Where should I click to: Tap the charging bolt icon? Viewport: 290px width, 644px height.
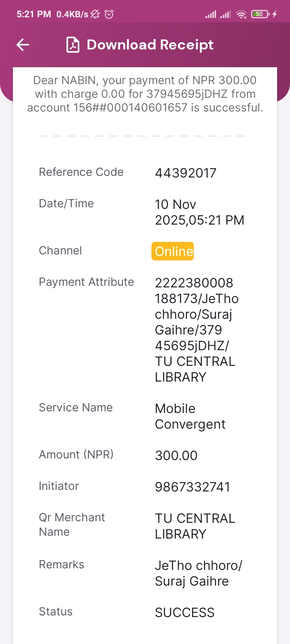click(275, 14)
